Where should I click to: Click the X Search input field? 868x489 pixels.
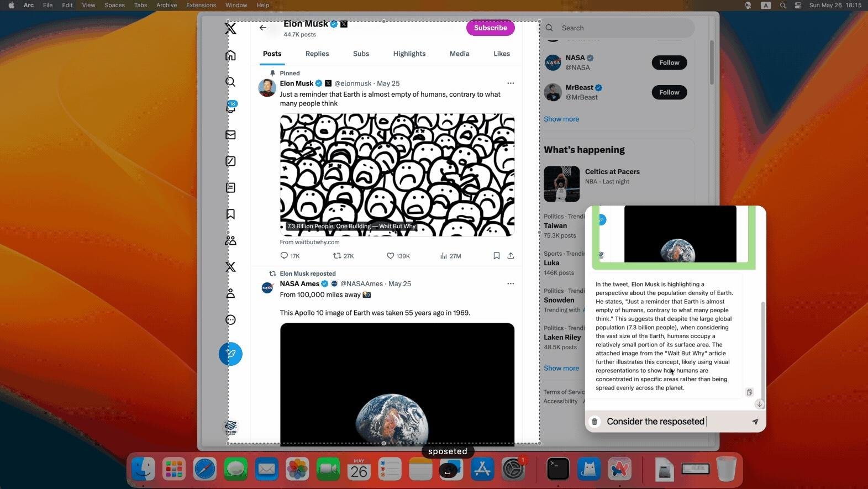click(x=618, y=28)
